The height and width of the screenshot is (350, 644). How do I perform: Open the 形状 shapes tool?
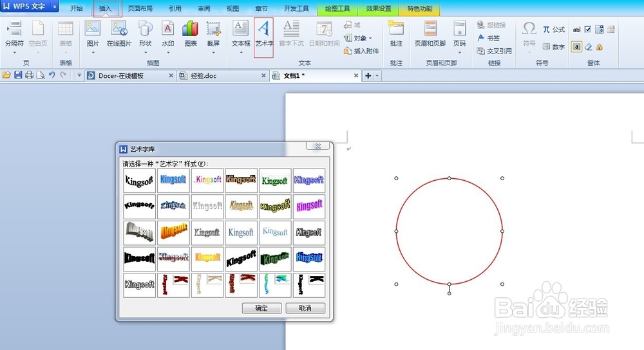(146, 29)
